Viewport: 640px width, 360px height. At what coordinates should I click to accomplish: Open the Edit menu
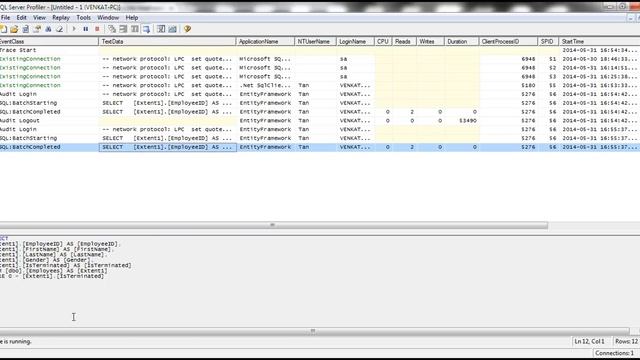pos(22,18)
